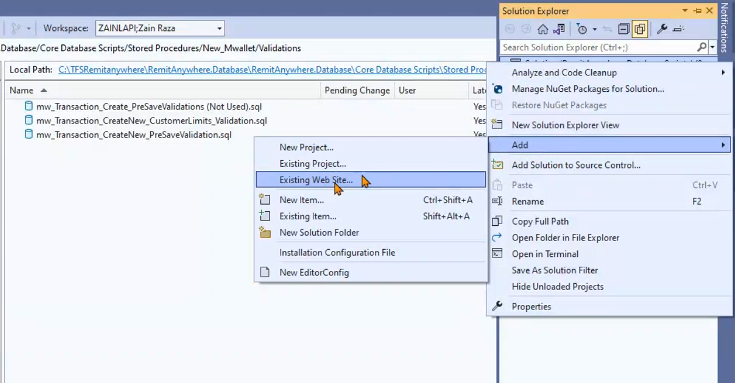Click the icon beside mw_Transaction_CreateNew_PreSaveValidation.sql
This screenshot has height=383, width=735.
[29, 134]
